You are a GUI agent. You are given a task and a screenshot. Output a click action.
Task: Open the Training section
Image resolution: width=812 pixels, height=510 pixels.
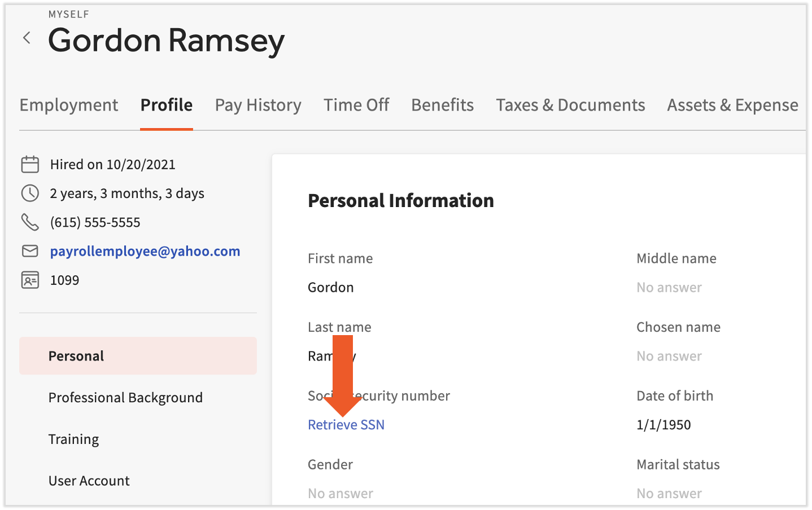pos(73,439)
